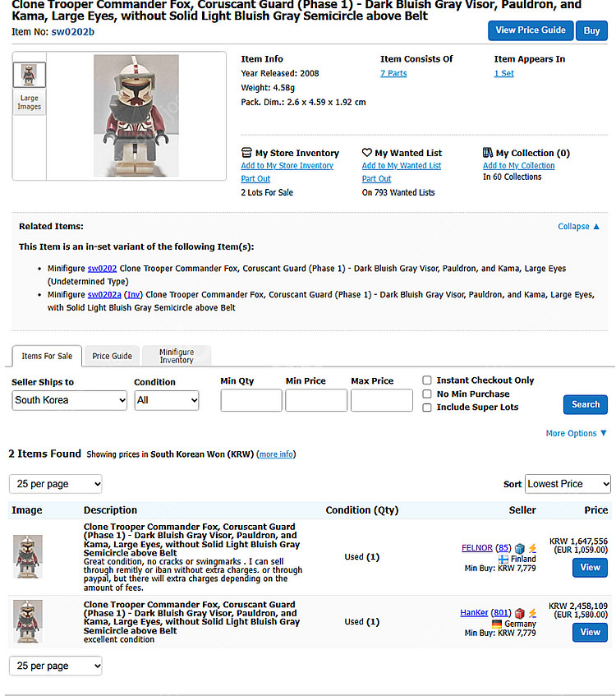
Task: Click HanKer's red brick feedback icon
Action: click(520, 613)
